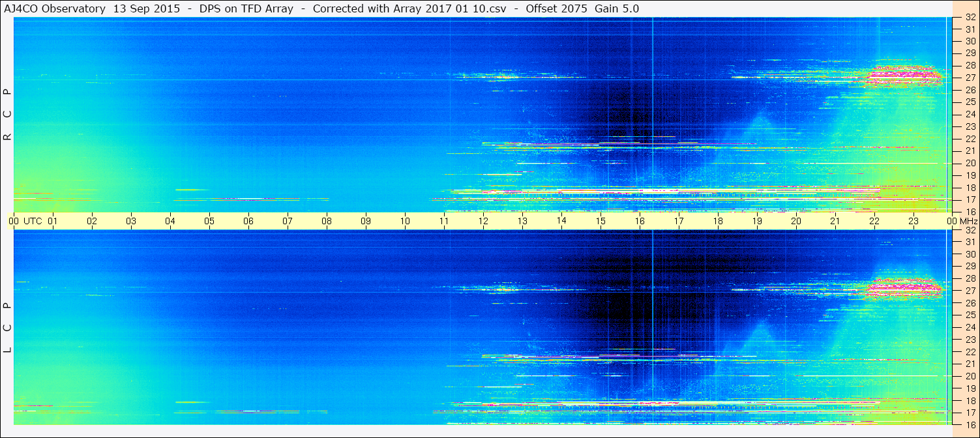Select hour 08 on the UTC axis

pos(327,221)
